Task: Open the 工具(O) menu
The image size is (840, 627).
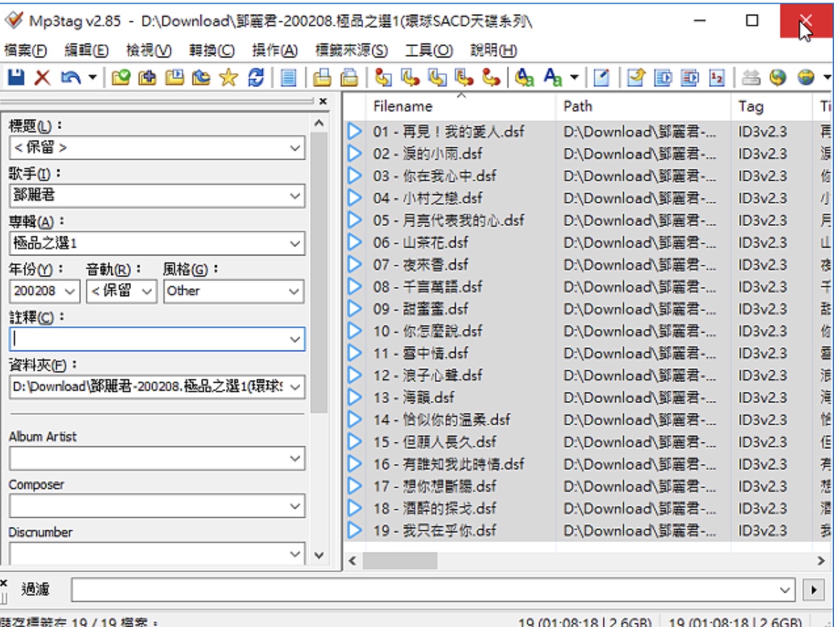Action: coord(429,51)
